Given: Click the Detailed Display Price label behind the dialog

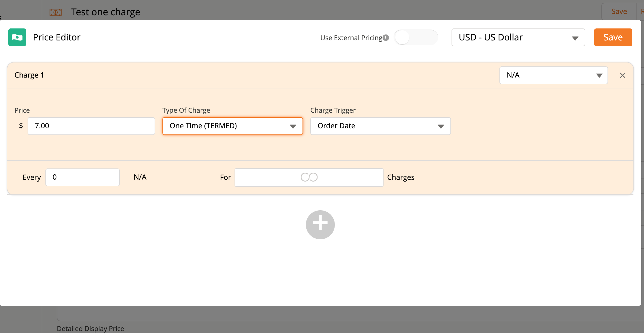Looking at the screenshot, I should click(x=90, y=329).
